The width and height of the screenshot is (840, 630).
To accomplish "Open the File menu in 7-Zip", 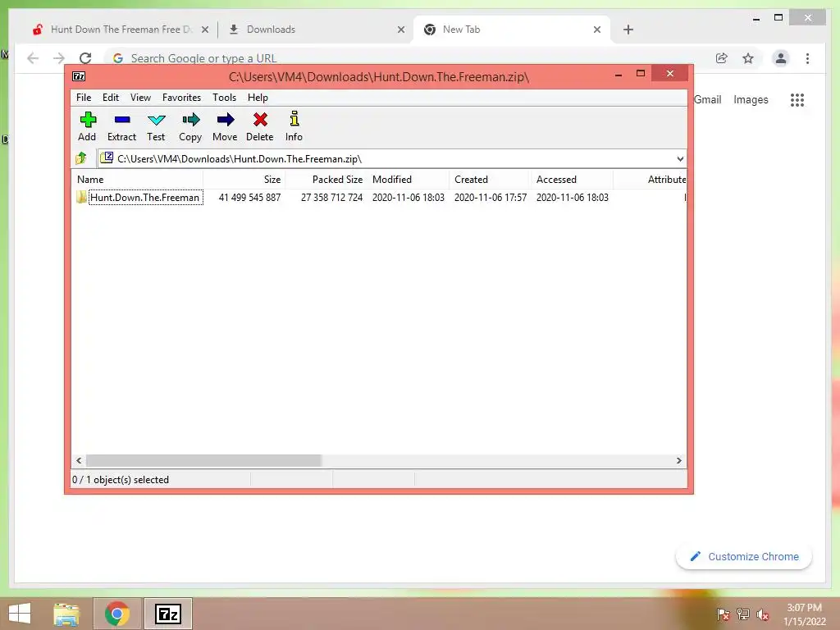I will [x=84, y=98].
